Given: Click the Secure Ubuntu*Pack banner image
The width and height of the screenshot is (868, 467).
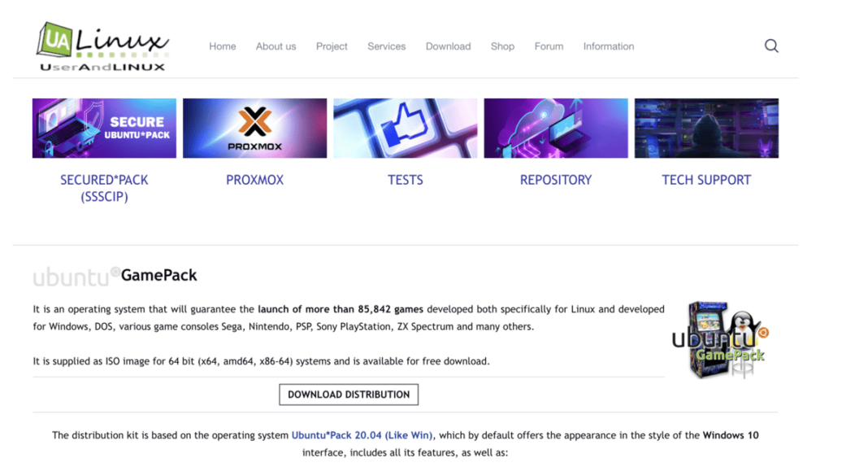Looking at the screenshot, I should click(104, 128).
